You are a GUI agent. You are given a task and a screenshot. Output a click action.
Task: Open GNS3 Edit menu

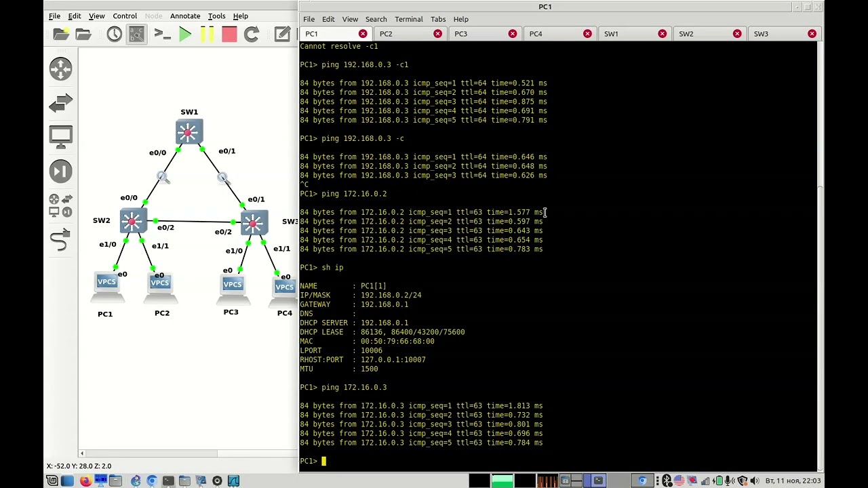[75, 16]
